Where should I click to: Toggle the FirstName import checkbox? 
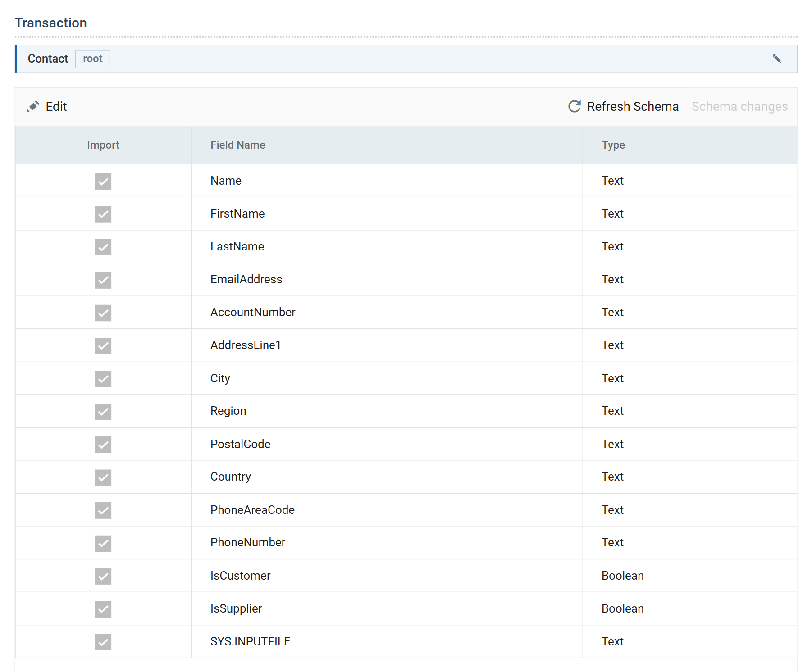point(103,214)
